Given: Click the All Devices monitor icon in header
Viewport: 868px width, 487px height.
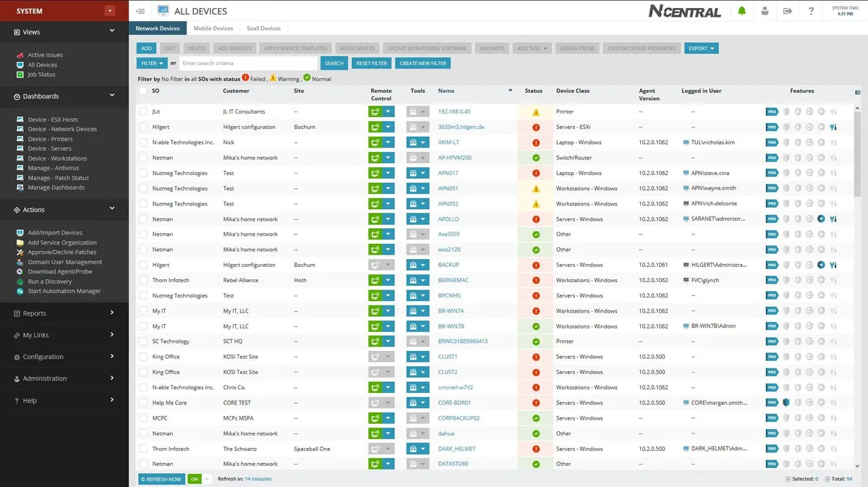Looking at the screenshot, I should click(163, 11).
